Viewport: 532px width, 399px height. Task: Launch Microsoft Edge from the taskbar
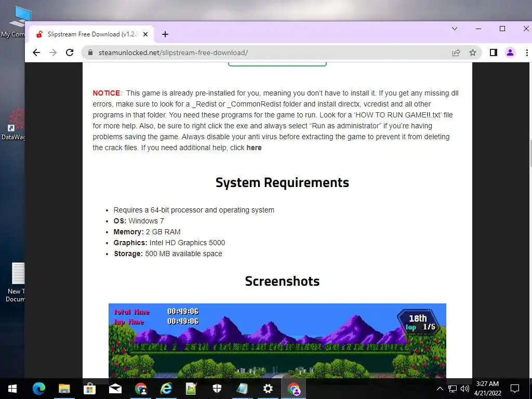[x=38, y=389]
